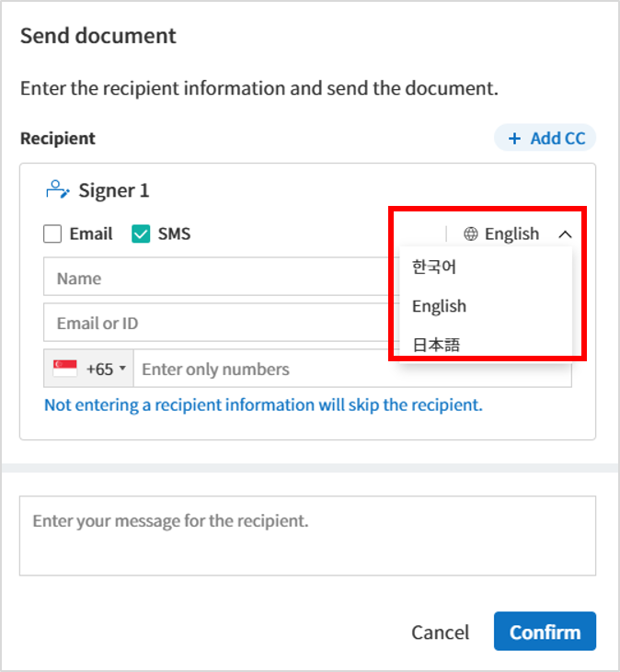Open the +65 country code selector

click(88, 368)
